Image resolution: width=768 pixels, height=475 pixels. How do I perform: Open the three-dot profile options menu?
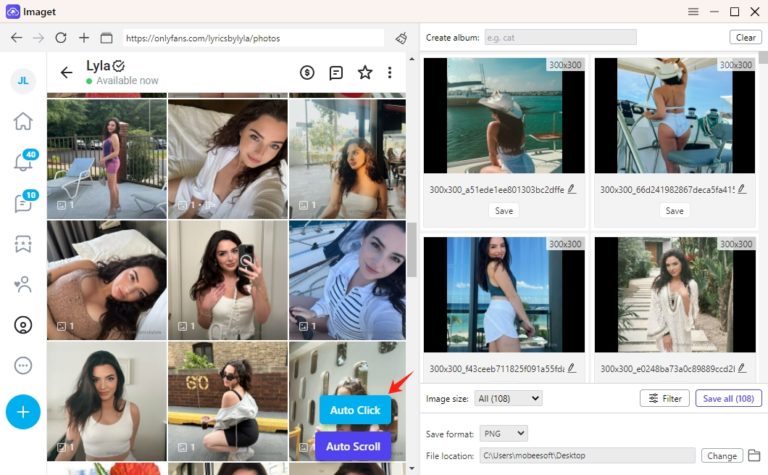(x=390, y=72)
